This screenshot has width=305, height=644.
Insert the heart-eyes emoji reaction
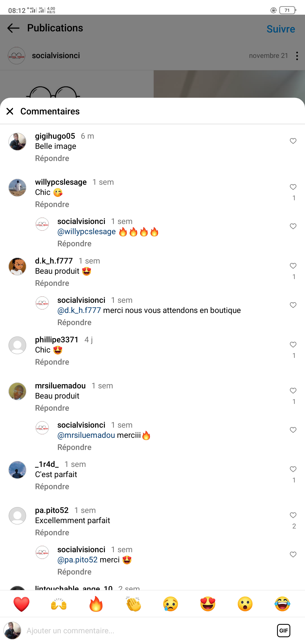coord(208,604)
